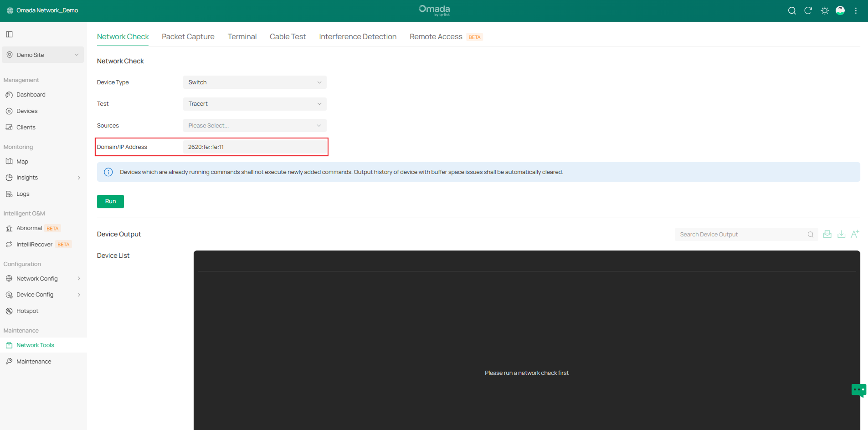Expand the Network Config submenu chevron
868x430 pixels.
pos(79,278)
